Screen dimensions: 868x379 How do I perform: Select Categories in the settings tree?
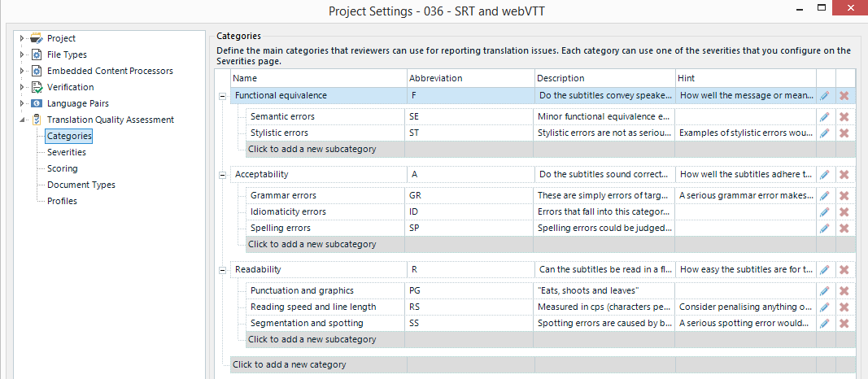(x=69, y=136)
